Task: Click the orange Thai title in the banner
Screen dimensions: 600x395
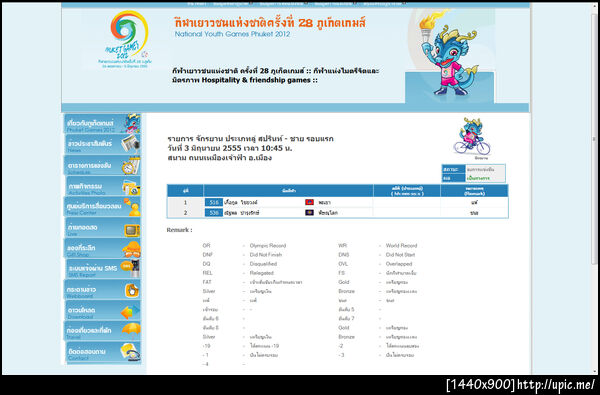Action: point(270,22)
